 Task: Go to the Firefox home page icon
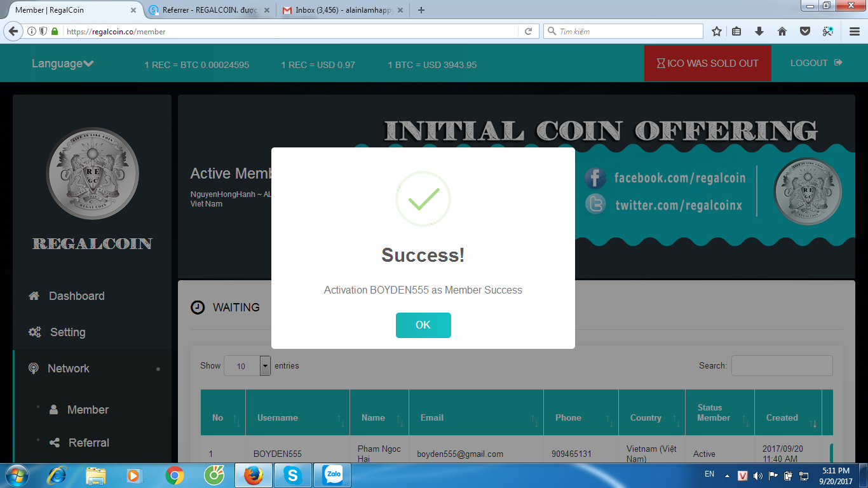click(x=782, y=31)
